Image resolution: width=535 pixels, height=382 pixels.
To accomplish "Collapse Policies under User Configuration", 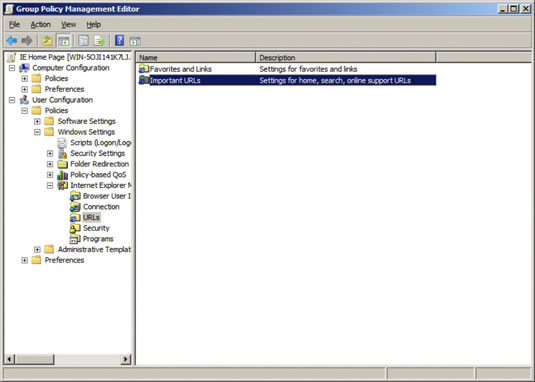I will point(25,111).
